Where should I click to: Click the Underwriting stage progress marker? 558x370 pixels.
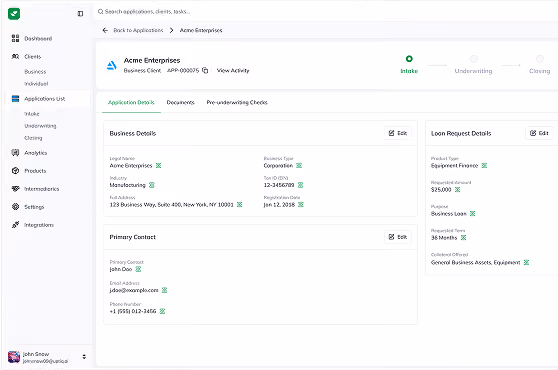coord(473,59)
